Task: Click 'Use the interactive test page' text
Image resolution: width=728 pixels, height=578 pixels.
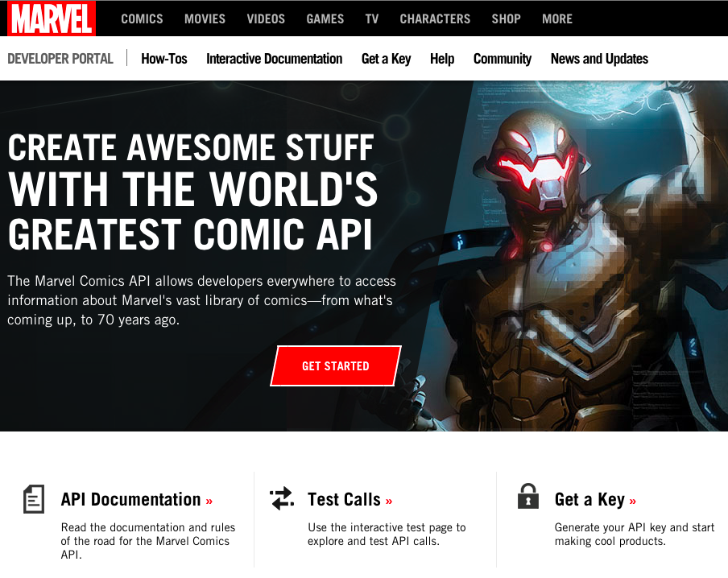Action: pos(387,534)
